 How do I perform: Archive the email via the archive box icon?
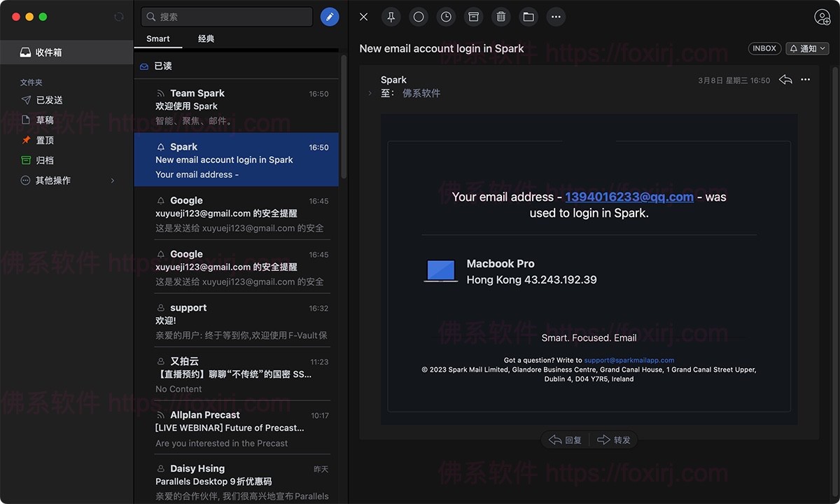pos(473,17)
